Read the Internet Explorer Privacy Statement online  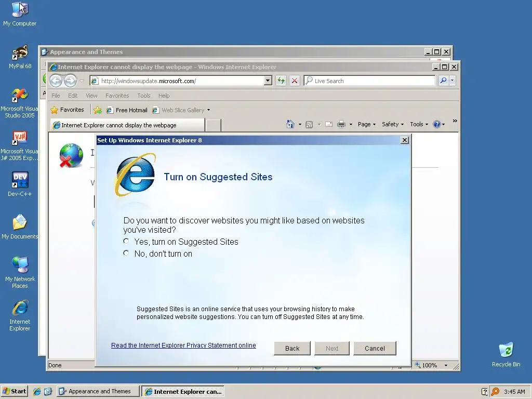(183, 345)
